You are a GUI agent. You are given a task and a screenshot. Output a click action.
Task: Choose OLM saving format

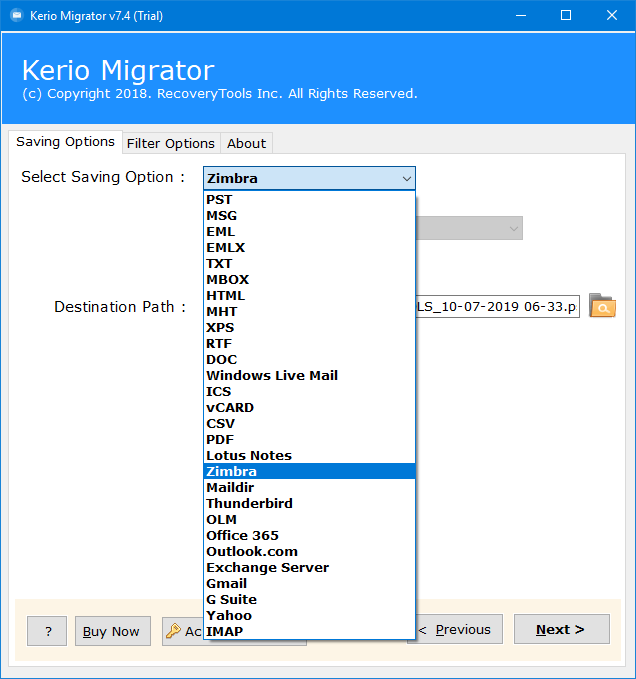tap(309, 520)
